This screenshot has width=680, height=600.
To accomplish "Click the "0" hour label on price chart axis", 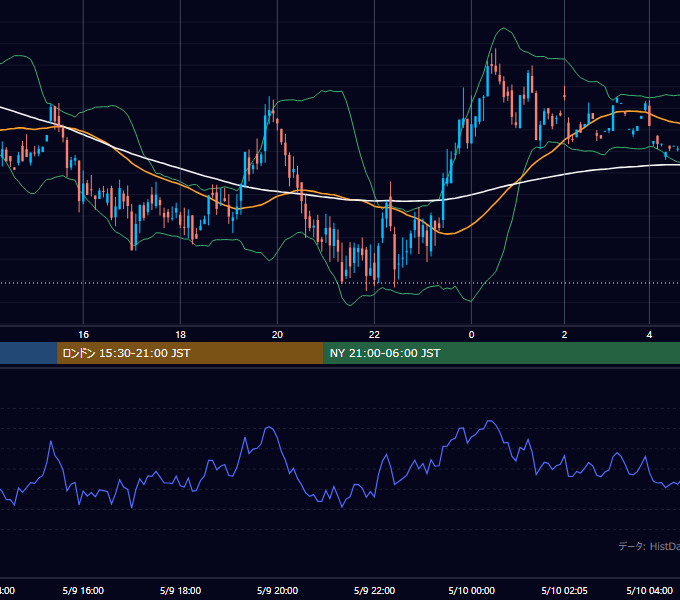I will coord(471,334).
